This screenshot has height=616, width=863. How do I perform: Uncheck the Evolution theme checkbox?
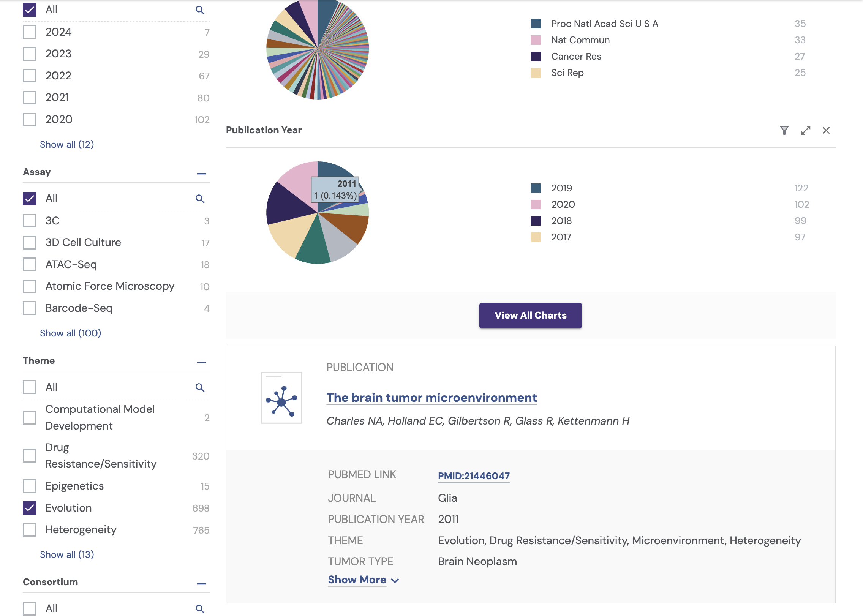point(30,508)
